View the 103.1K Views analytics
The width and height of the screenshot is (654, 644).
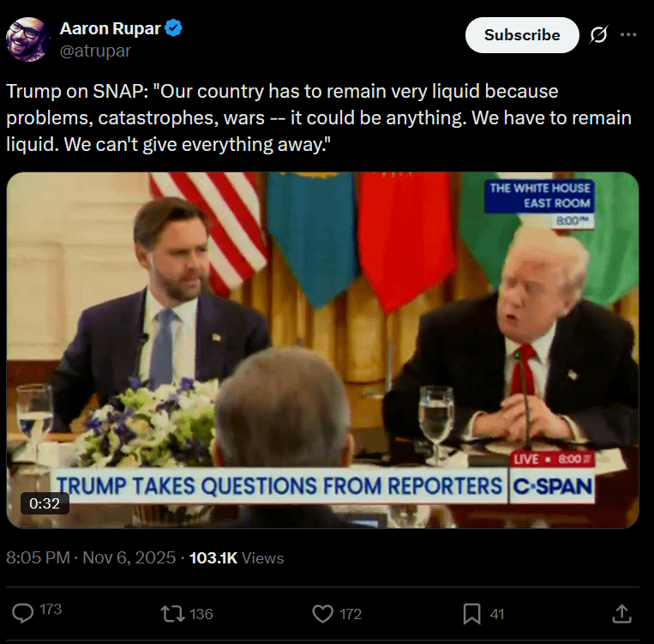click(x=236, y=557)
